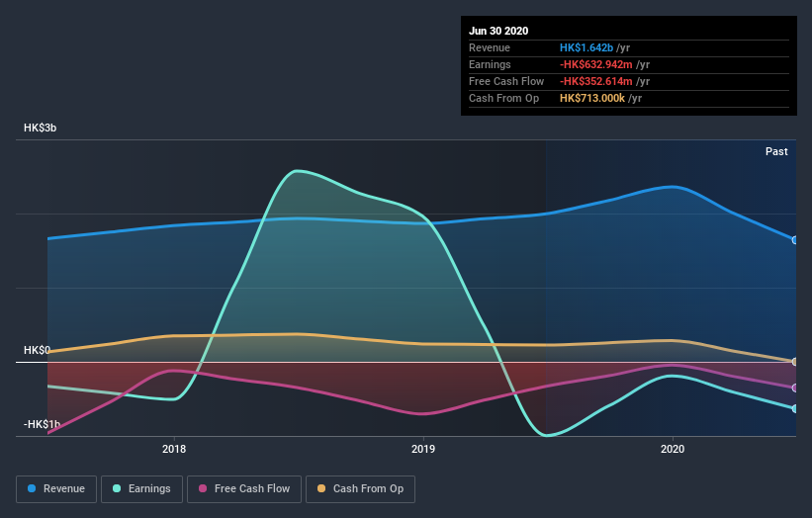Image resolution: width=812 pixels, height=518 pixels.
Task: Click the -HK$1b y-axis label
Action: tap(42, 424)
